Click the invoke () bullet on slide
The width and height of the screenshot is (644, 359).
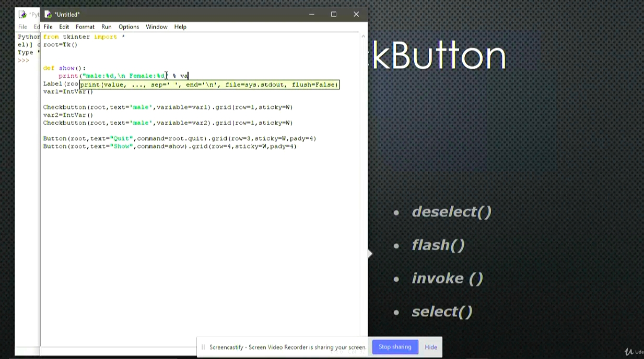[x=447, y=278]
